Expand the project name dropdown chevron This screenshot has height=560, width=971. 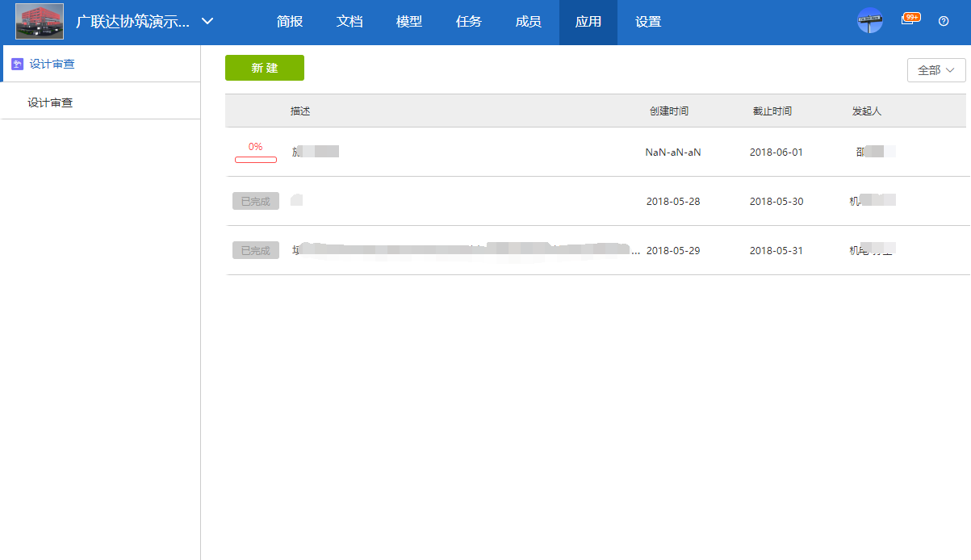click(x=207, y=21)
